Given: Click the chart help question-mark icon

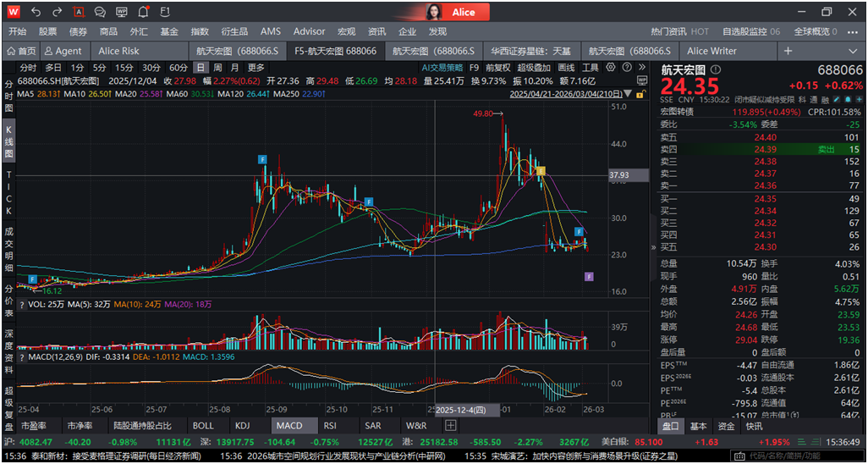Looking at the screenshot, I should coord(626,68).
